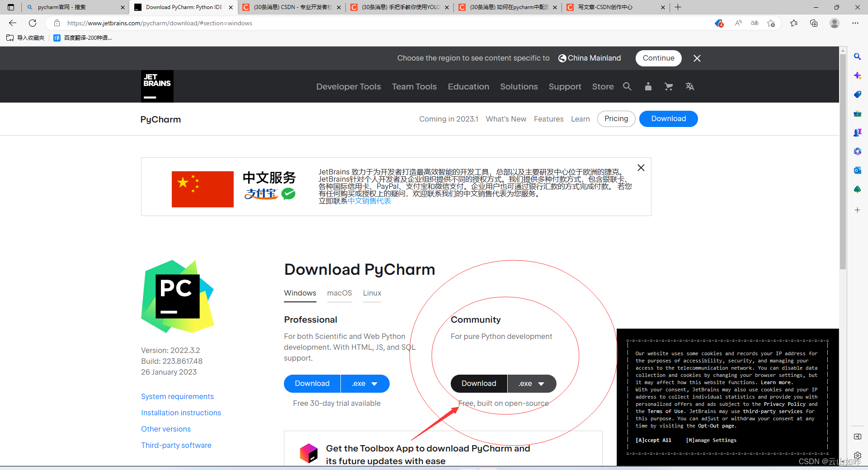Open System requirements link
This screenshot has width=868, height=470.
point(177,396)
